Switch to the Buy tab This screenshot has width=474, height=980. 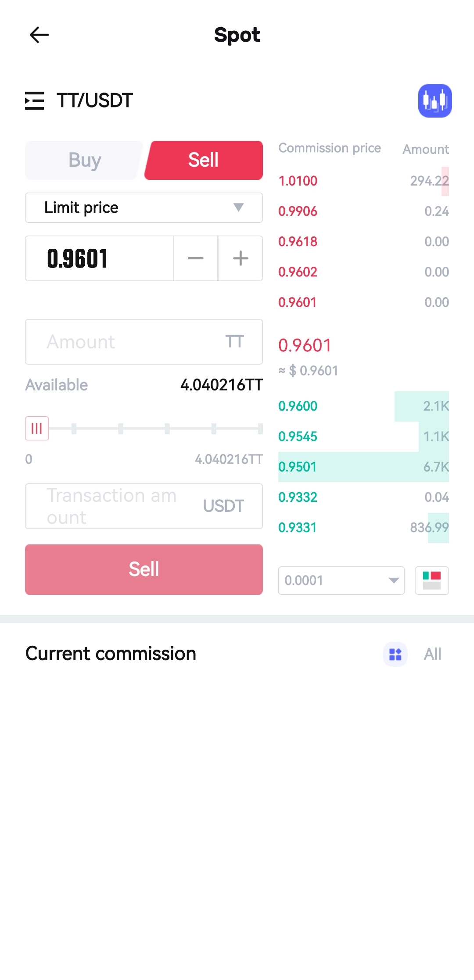(85, 160)
